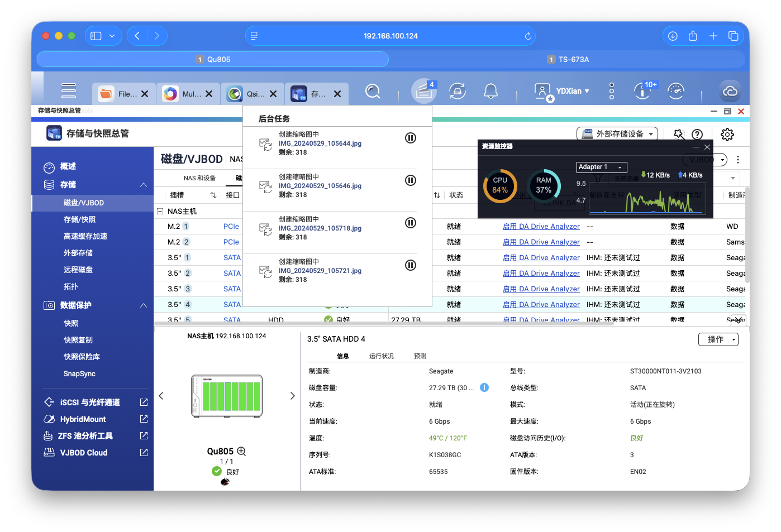Viewport: 781px width, 532px height.
Task: Open the myQNAPcloud cloud icon
Action: tap(730, 91)
